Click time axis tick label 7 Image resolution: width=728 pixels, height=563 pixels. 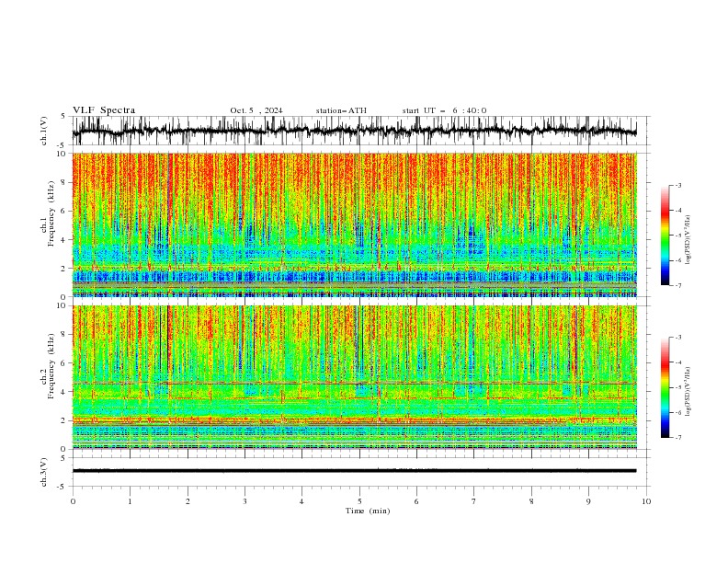(474, 501)
